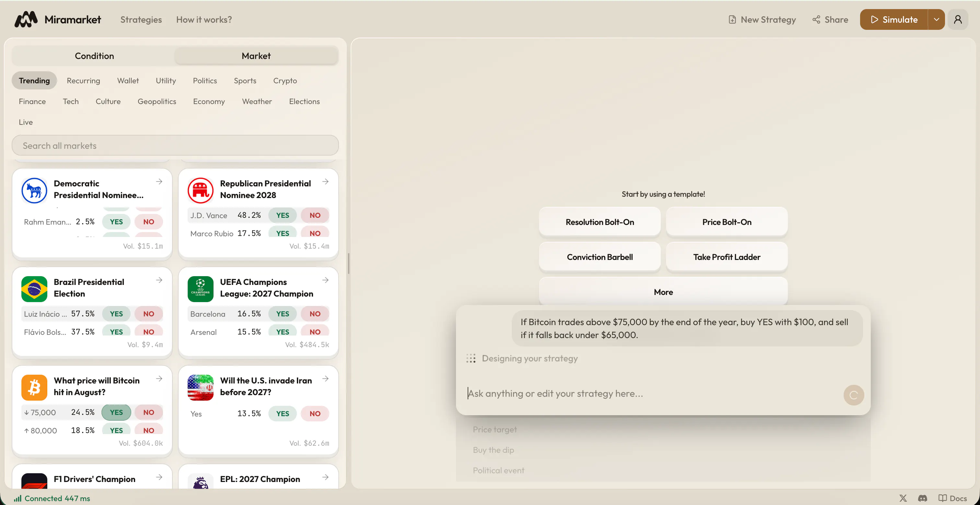Image resolution: width=980 pixels, height=505 pixels.
Task: Switch to the Condition tab
Action: coord(94,56)
